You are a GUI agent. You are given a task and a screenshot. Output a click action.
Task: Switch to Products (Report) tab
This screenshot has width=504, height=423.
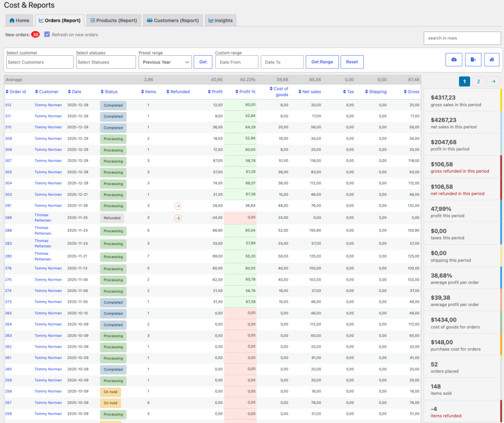(114, 20)
